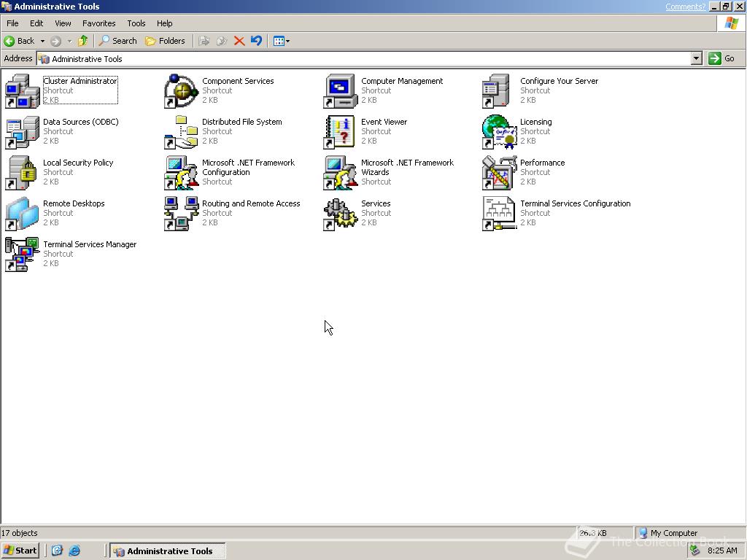Click the Copy To toolbar icon
The width and height of the screenshot is (747, 560).
(222, 41)
